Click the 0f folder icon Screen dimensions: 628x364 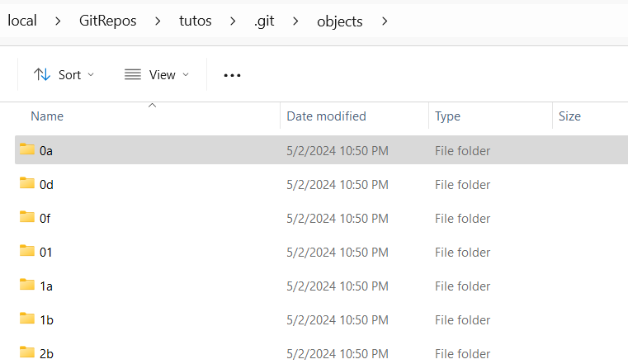click(27, 218)
